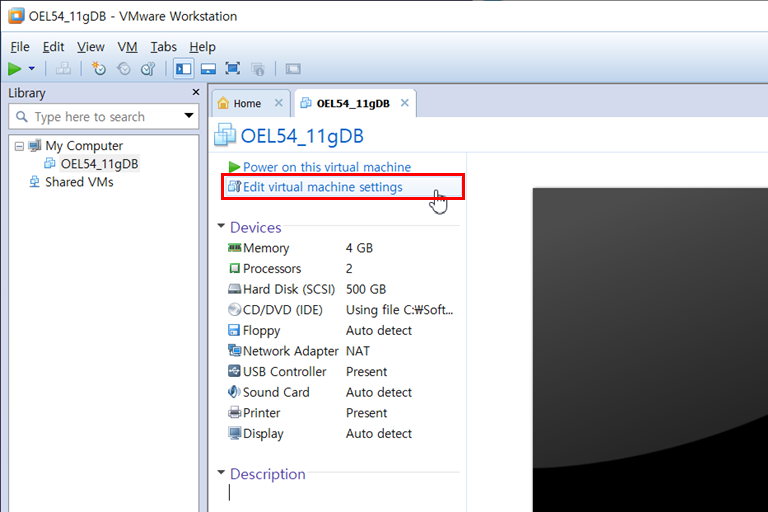Click the Processors value 2
Screen dimensions: 768x512
pyautogui.click(x=349, y=268)
